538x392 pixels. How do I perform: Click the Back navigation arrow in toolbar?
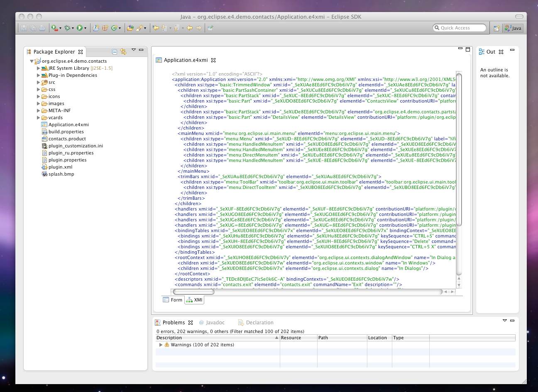point(190,28)
